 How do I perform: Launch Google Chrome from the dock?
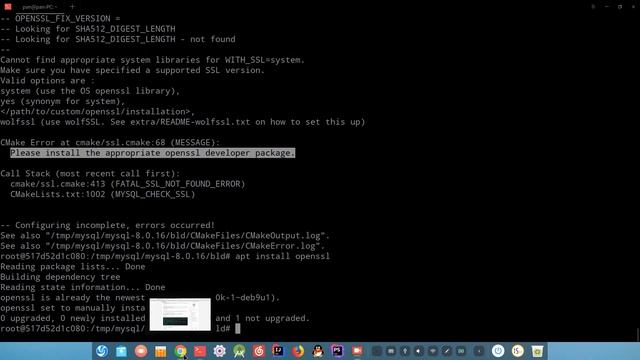tap(180, 351)
